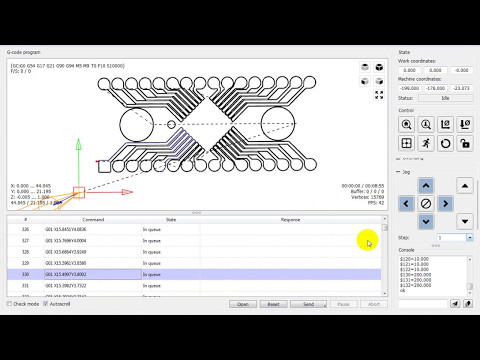Select G-code row 328 in the table
This screenshot has width=480, height=360.
(x=194, y=252)
